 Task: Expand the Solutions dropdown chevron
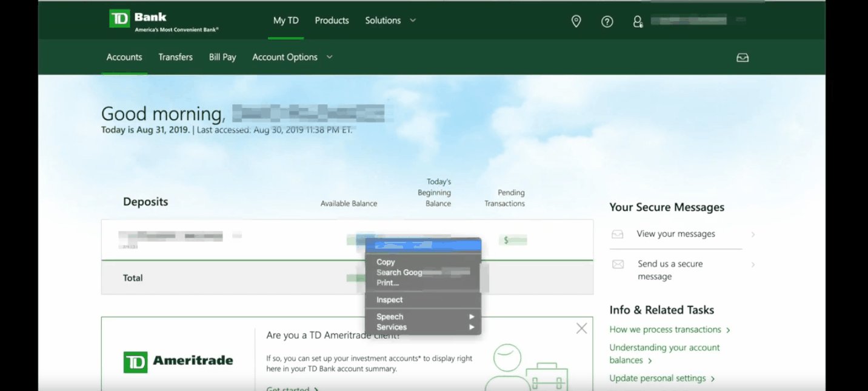pos(413,20)
